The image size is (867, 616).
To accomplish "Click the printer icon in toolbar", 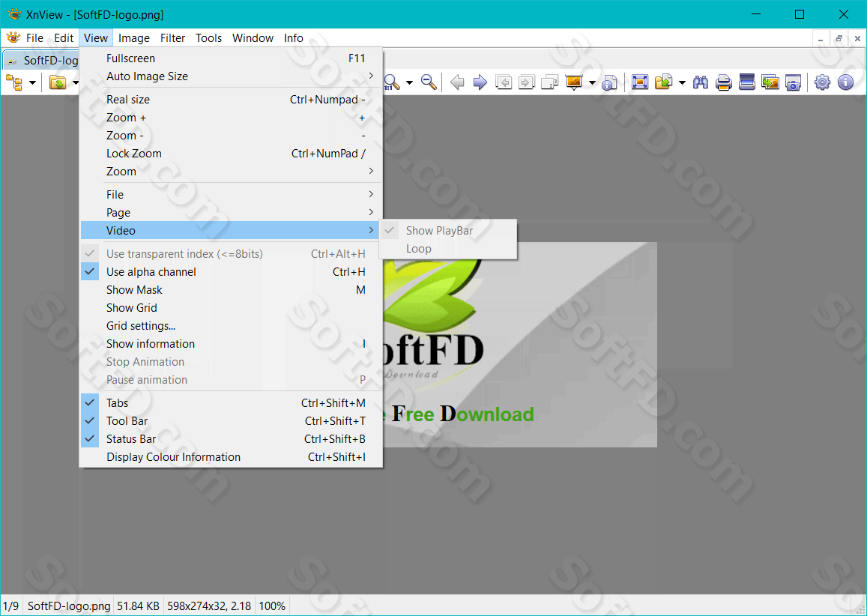I will coord(723,83).
